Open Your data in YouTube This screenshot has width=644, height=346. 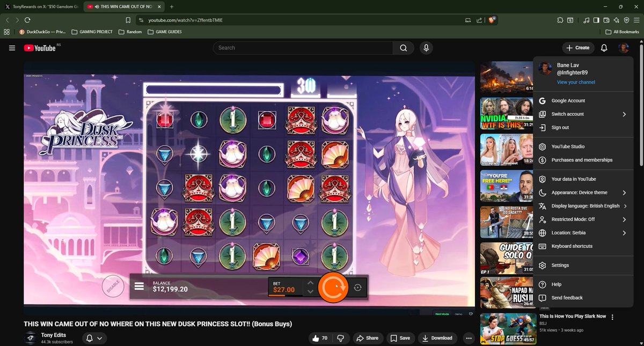click(583, 179)
